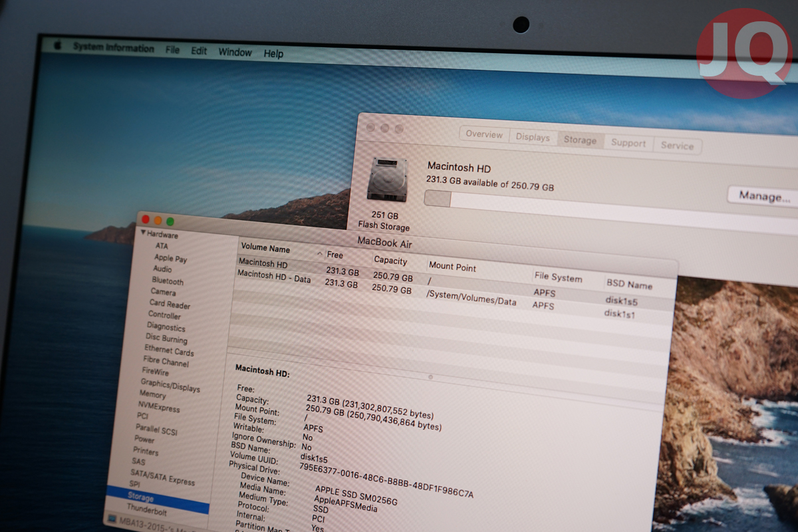Select Bluetooth in the sidebar
This screenshot has height=532, width=798.
coord(168,281)
